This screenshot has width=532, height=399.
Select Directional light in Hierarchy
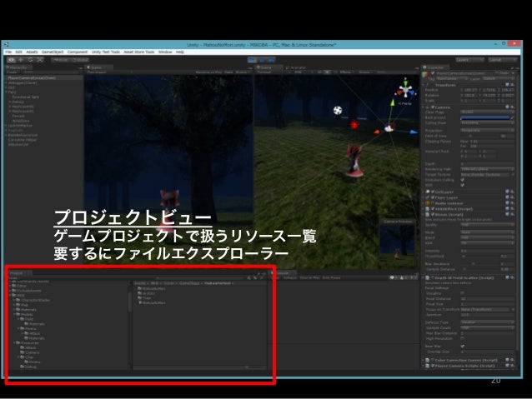pyautogui.click(x=26, y=97)
